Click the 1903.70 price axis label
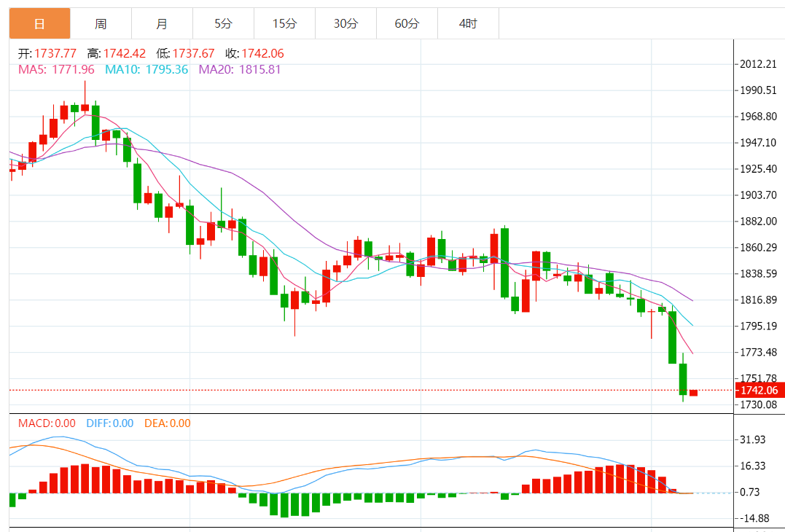This screenshot has height=532, width=785. pos(759,195)
